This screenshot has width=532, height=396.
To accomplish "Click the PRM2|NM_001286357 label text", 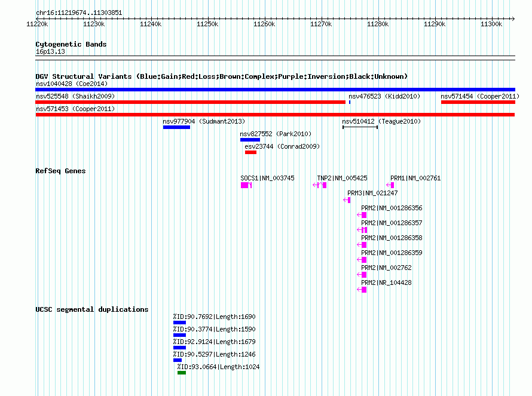I will [x=392, y=223].
